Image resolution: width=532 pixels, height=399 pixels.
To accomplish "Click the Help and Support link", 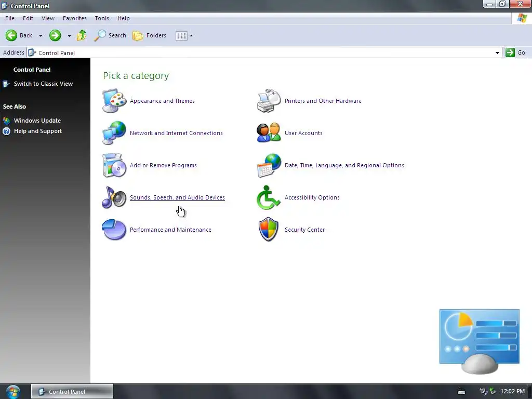I will [37, 131].
